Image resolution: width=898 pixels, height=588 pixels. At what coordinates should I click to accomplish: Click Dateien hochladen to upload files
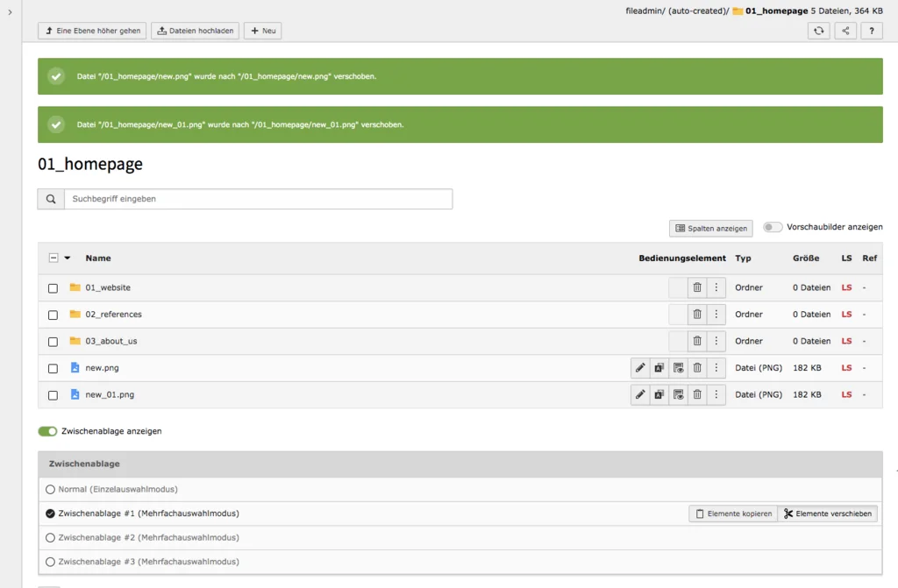[195, 30]
